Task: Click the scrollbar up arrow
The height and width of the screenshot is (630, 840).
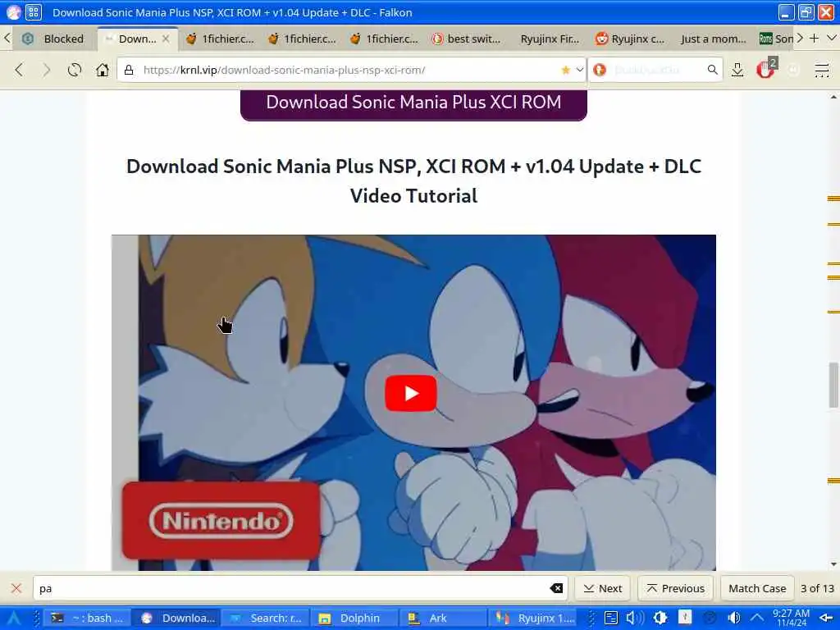Action: pos(833,97)
